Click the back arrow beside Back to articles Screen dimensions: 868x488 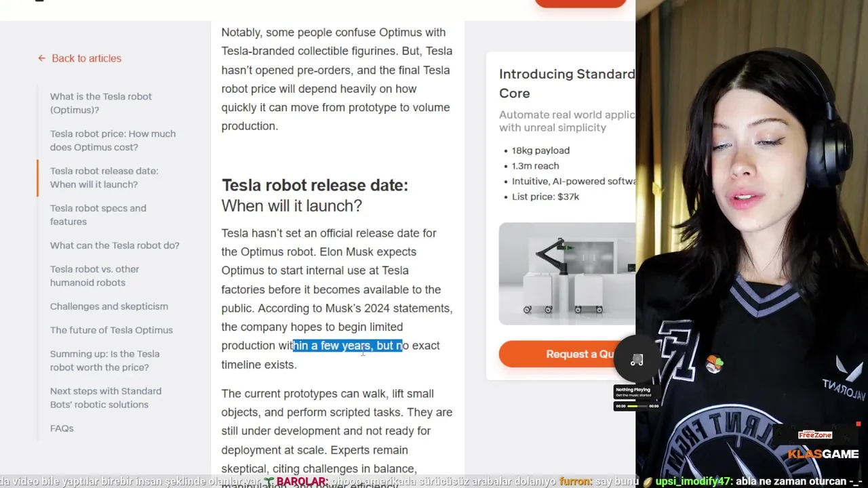tap(41, 58)
